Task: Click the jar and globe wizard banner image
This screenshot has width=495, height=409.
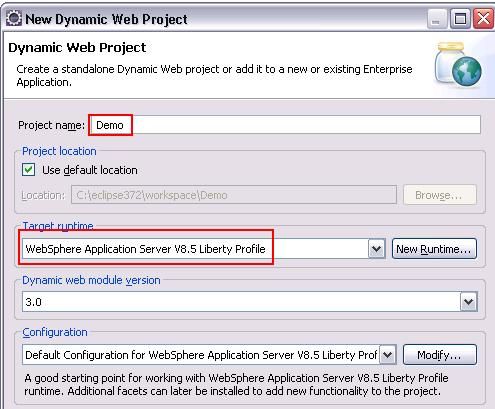Action: 458,64
